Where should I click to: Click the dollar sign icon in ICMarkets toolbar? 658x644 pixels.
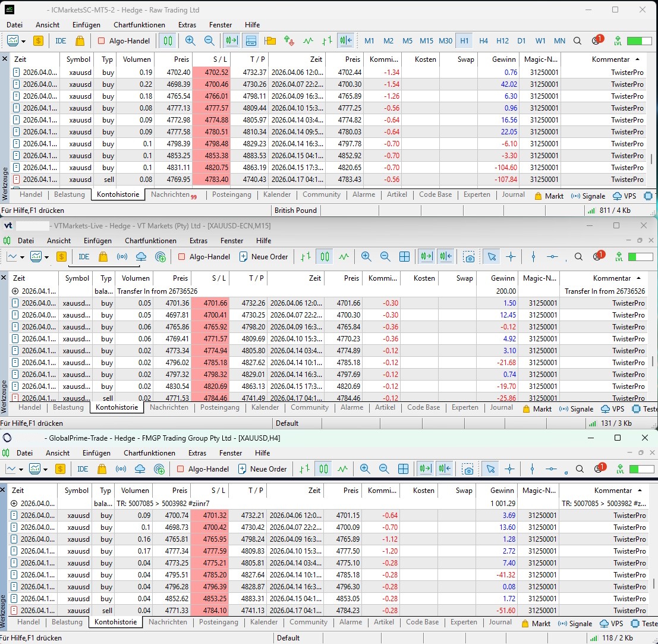[x=38, y=40]
